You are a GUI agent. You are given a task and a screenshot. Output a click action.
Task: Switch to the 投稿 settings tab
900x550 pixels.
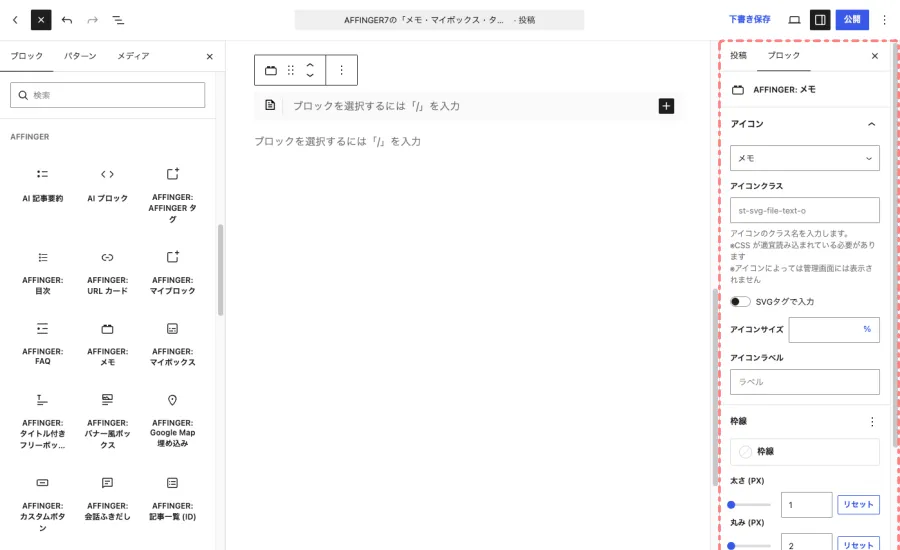pyautogui.click(x=738, y=56)
